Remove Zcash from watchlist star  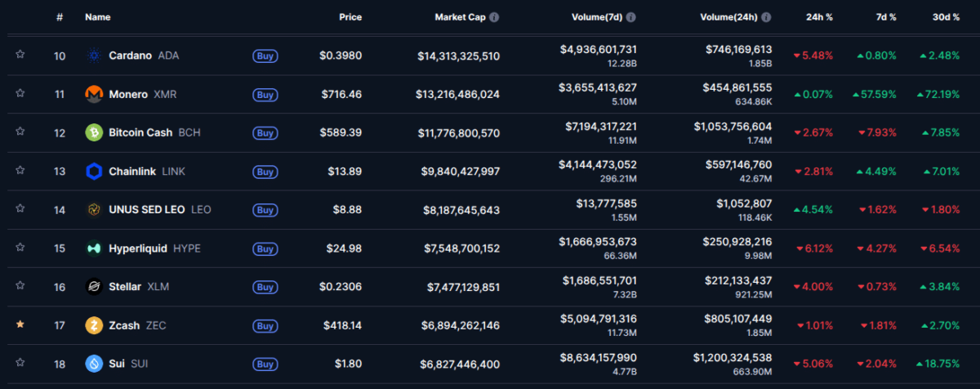[20, 325]
